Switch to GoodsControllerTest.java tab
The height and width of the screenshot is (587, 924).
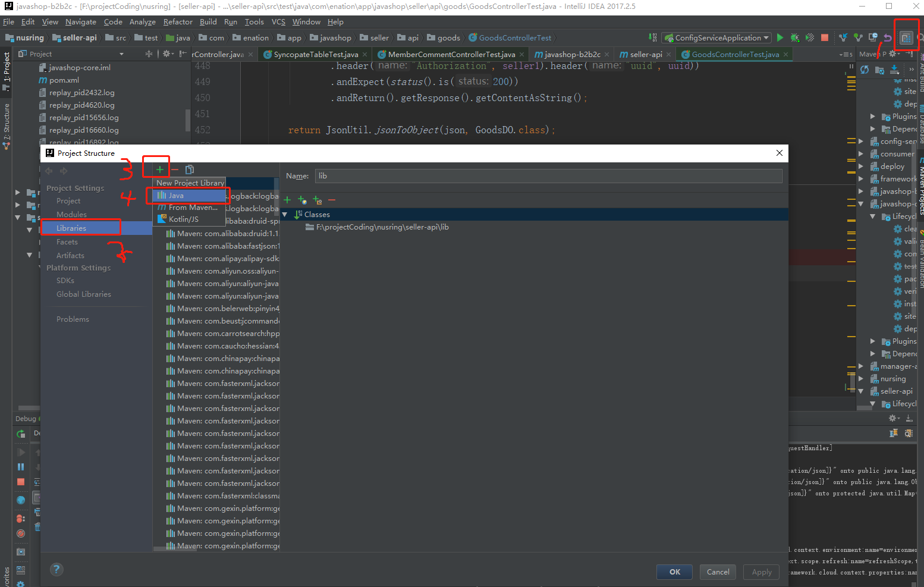coord(735,54)
